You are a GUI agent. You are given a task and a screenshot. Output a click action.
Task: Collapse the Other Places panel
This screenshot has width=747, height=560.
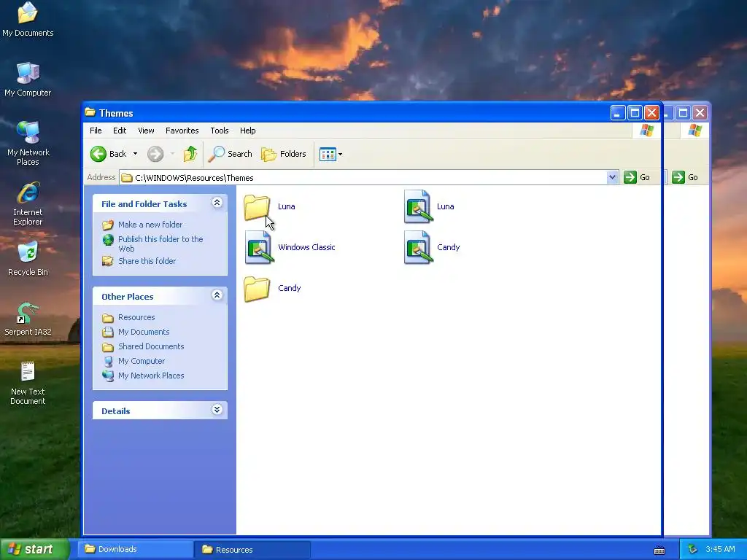pos(217,295)
